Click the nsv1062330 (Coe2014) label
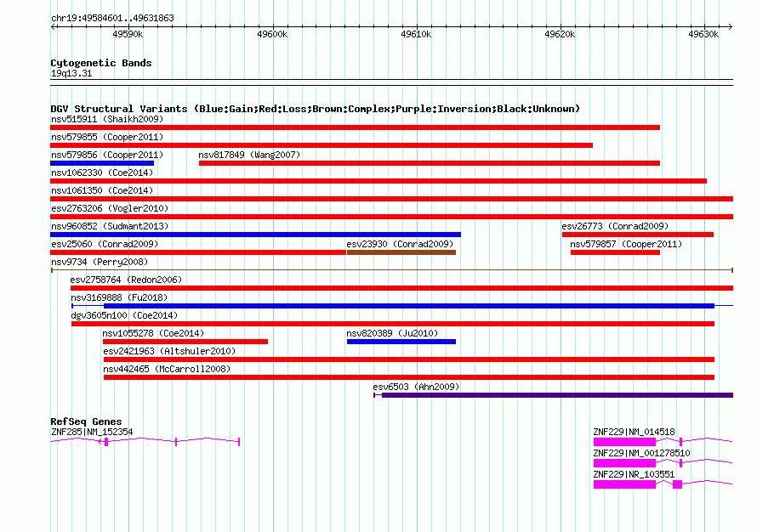Image resolution: width=757 pixels, height=532 pixels. [102, 173]
